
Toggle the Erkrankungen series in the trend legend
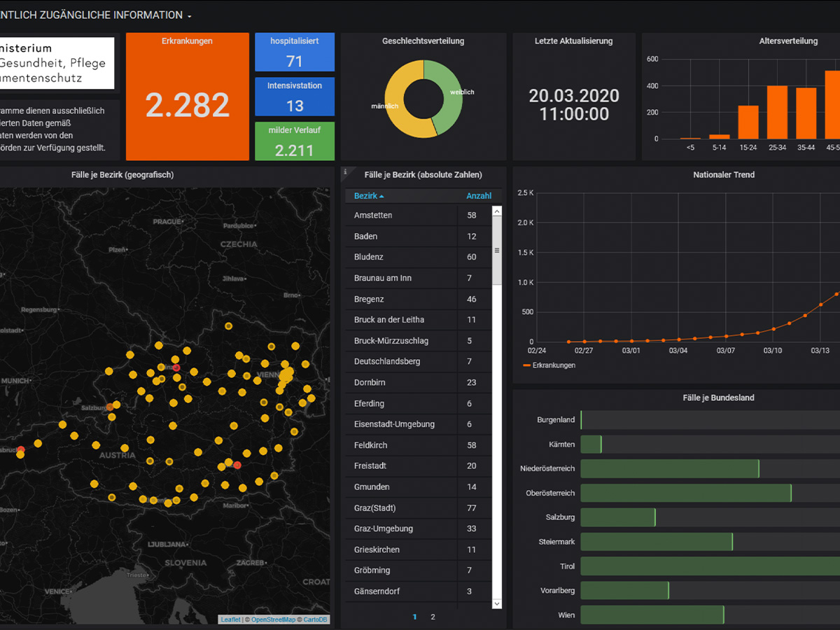click(549, 365)
